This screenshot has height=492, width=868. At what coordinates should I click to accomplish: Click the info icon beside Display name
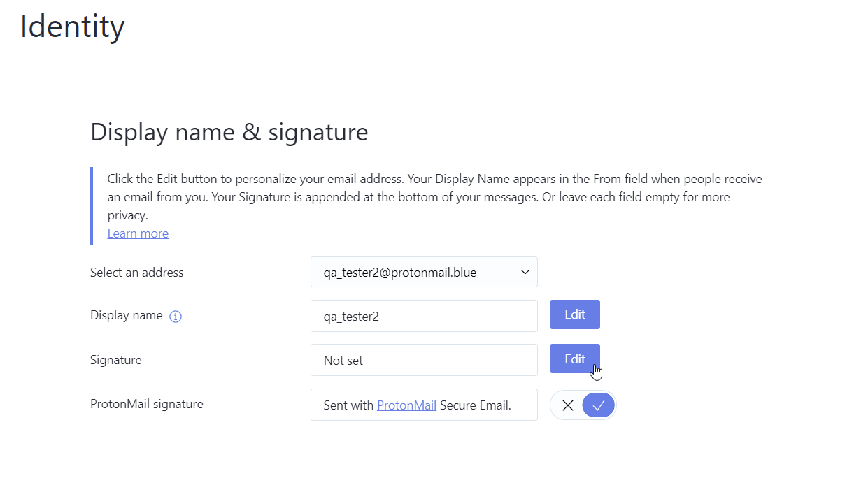176,316
